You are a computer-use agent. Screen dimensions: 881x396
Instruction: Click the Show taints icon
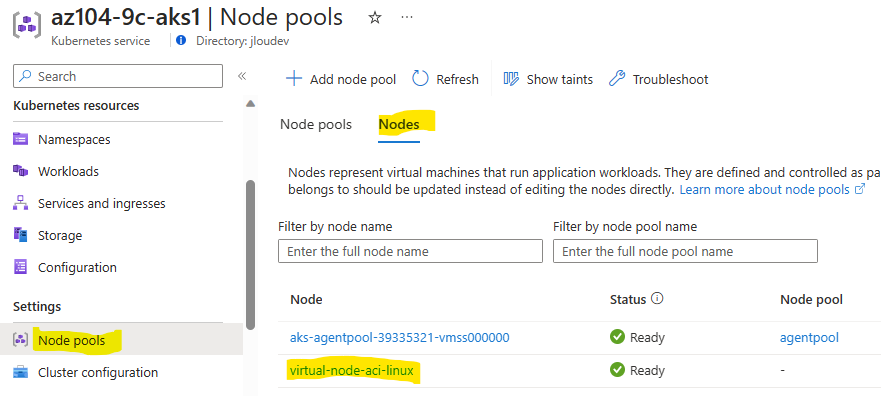coord(511,79)
